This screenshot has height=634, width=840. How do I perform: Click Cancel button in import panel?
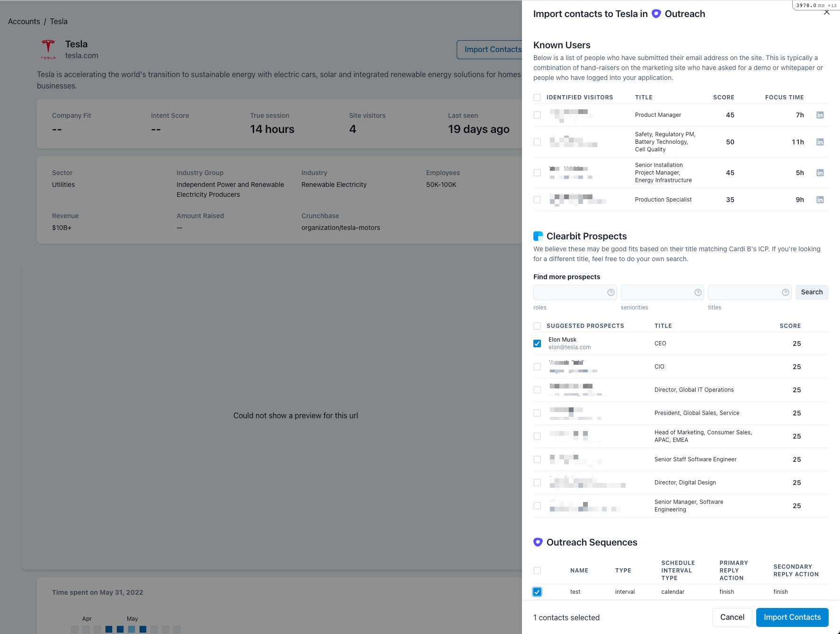[732, 617]
